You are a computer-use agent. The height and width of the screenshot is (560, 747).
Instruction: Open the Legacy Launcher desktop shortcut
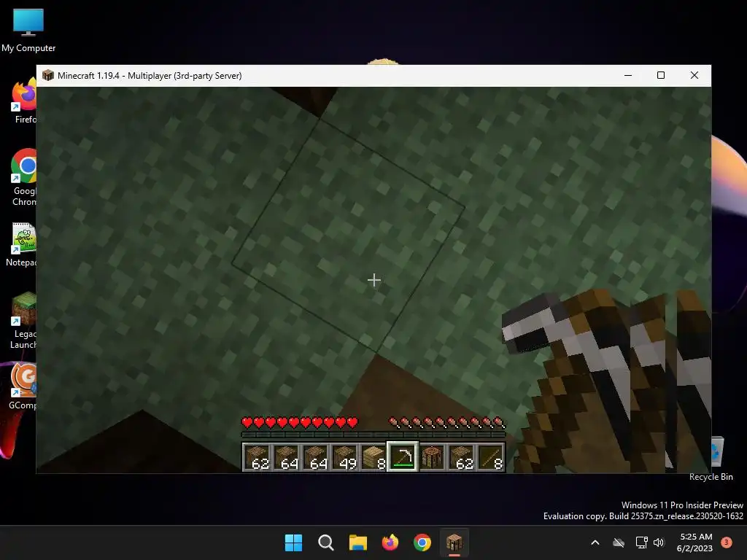(x=23, y=321)
